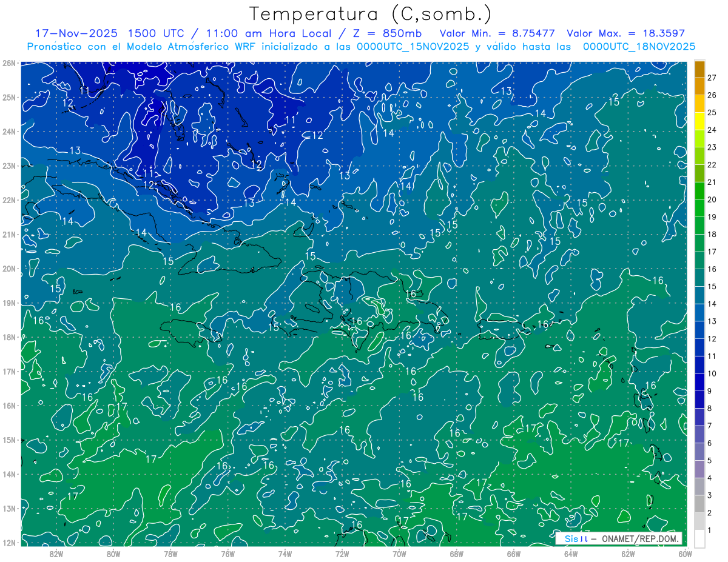Screen dimensions: 728x562
Task: Click the '15N' latitude axis label
Action: pos(8,440)
